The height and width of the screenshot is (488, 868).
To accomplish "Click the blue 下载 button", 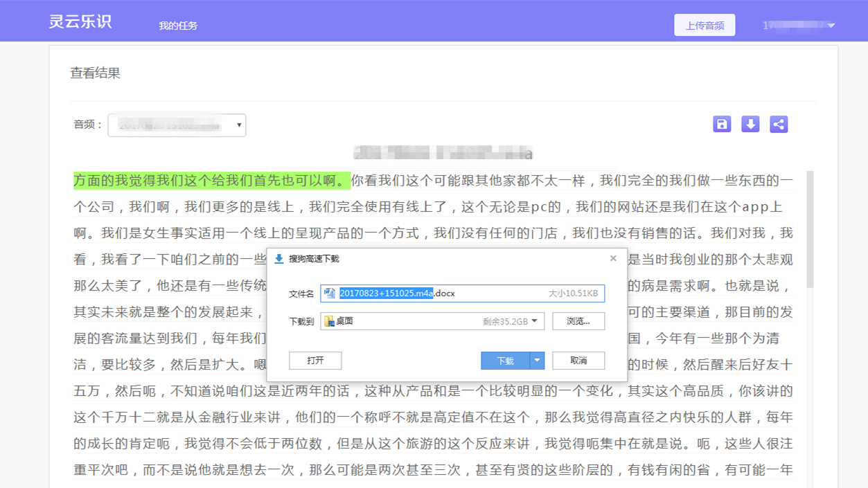I will (505, 361).
